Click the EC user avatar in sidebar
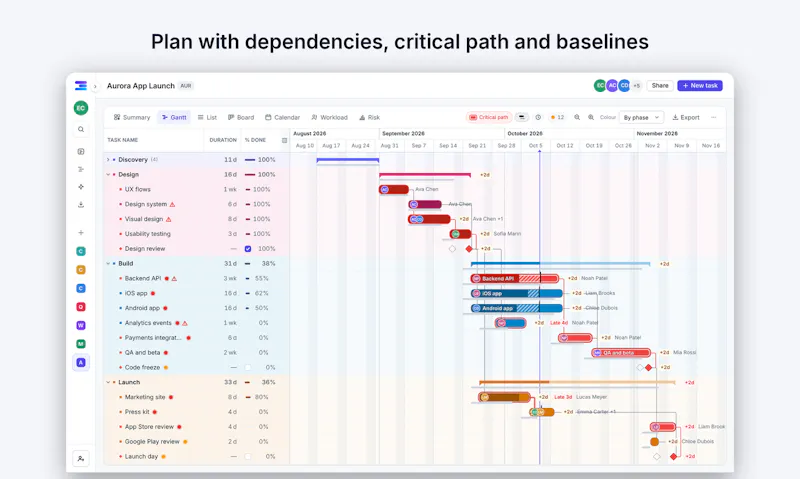Screen dimensions: 800x479 [81, 108]
